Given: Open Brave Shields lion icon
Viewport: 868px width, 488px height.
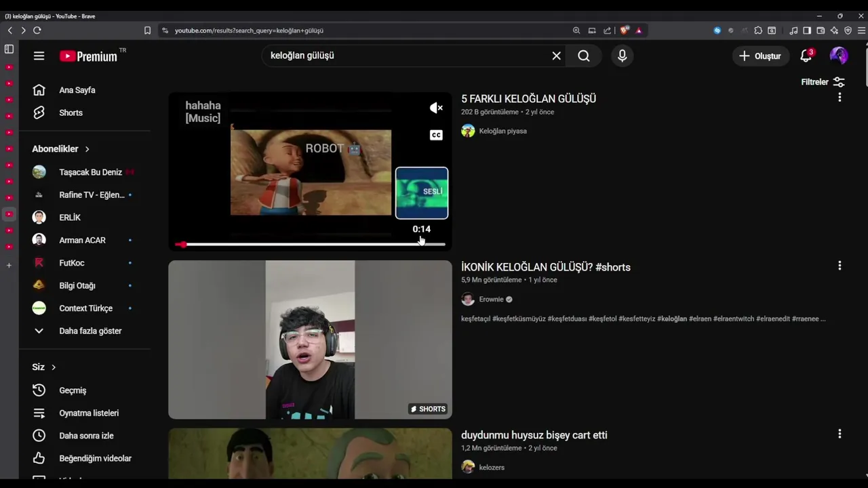Looking at the screenshot, I should [625, 30].
